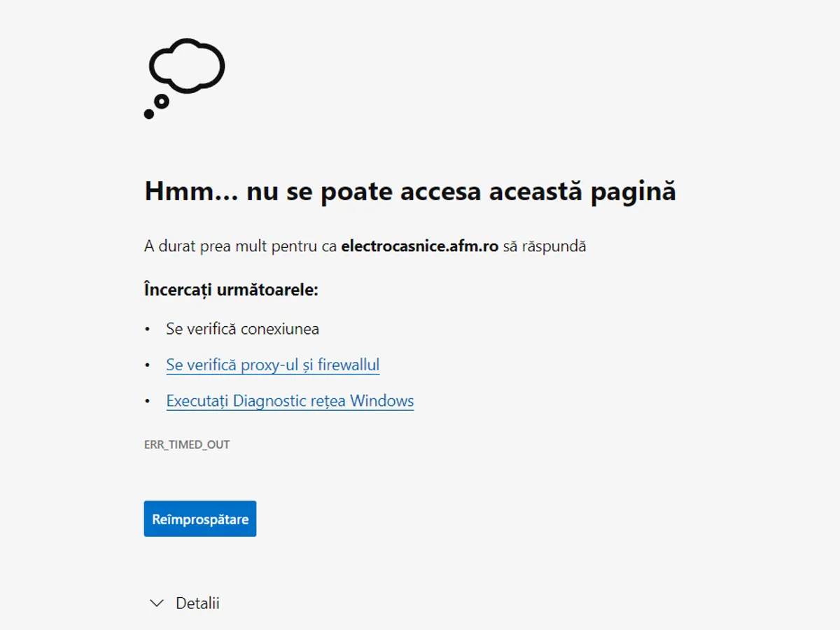Open the 'Executați Diagnostic rețea Windows' link
Viewport: 840px width, 630px height.
[x=290, y=401]
